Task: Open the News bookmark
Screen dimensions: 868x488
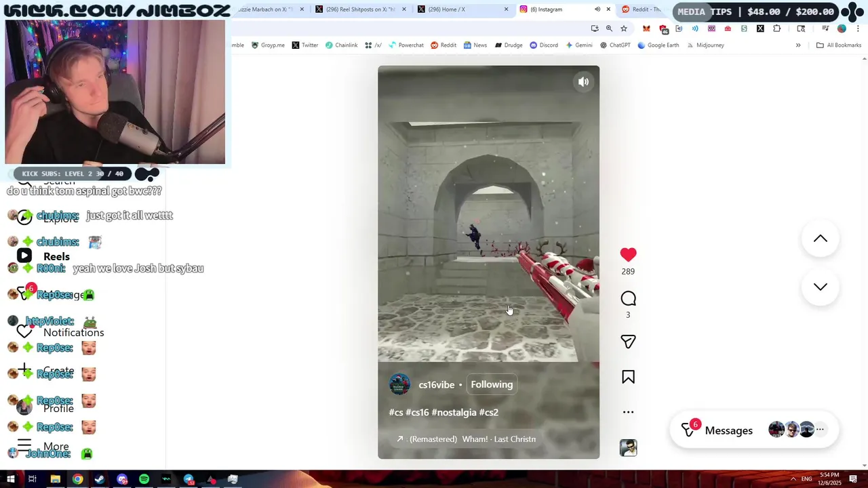Action: (475, 45)
